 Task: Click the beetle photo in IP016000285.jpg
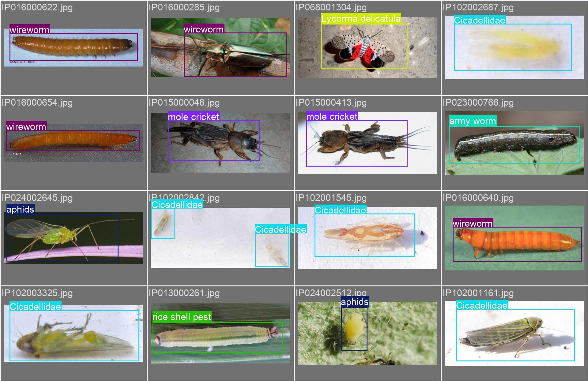point(221,47)
